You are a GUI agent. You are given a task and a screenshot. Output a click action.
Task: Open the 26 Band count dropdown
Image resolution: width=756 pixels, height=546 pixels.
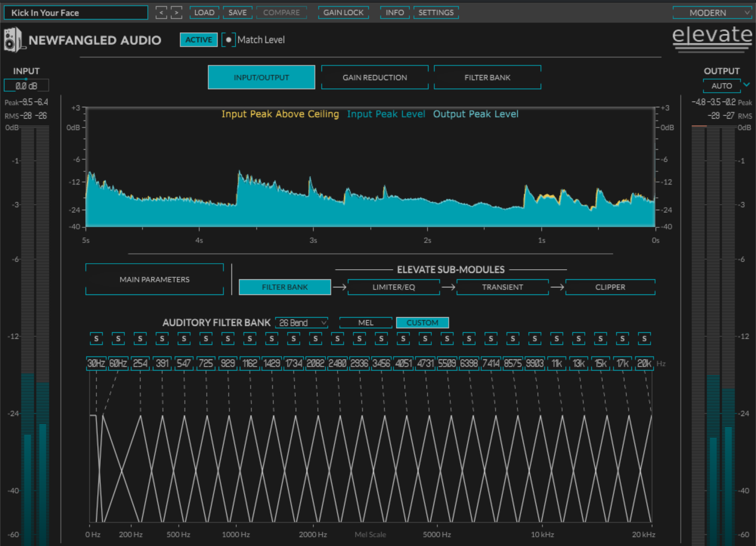[x=302, y=323]
